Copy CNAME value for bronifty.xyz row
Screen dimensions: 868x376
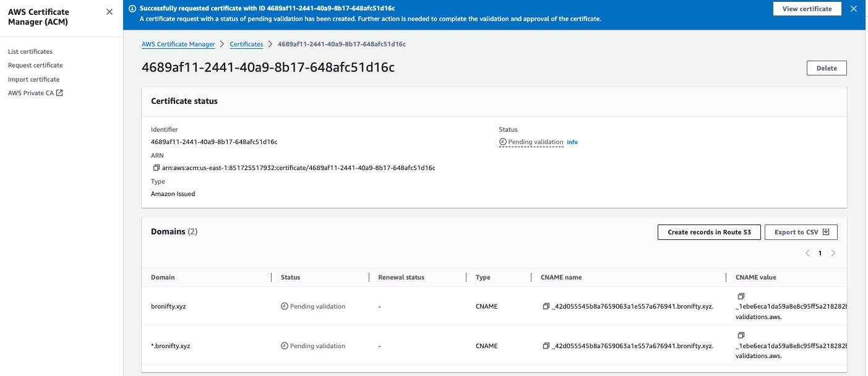(x=741, y=296)
